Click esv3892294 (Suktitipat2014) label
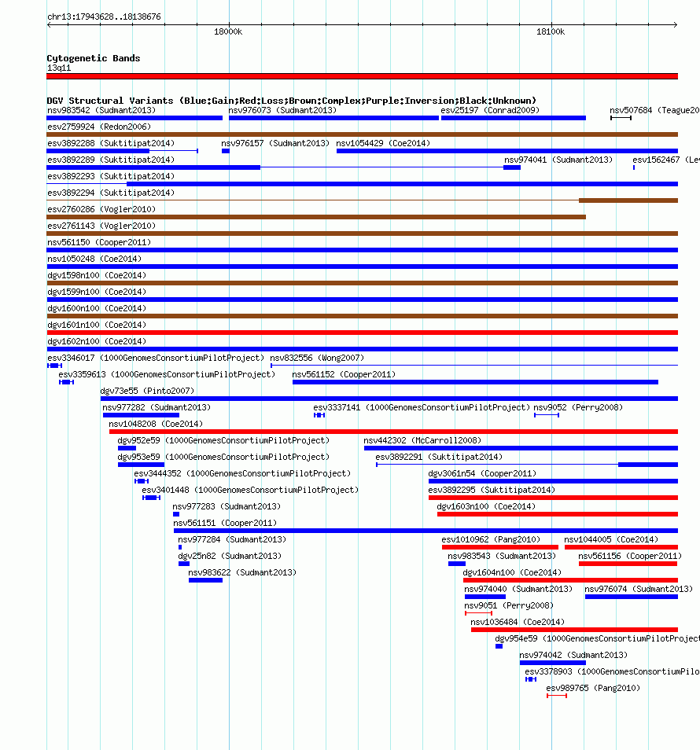 [111, 193]
